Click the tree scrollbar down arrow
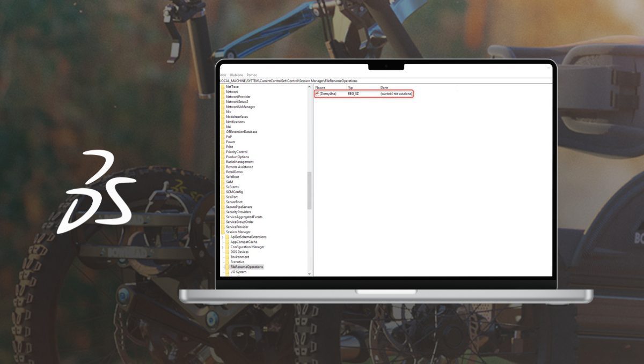Screen dimensions: 644x364 (x=310, y=273)
